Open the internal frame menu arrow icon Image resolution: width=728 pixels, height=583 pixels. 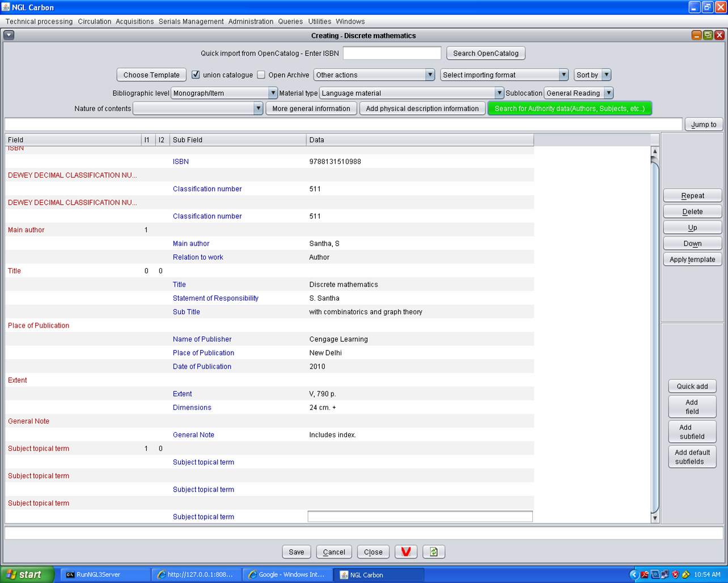pos(9,35)
